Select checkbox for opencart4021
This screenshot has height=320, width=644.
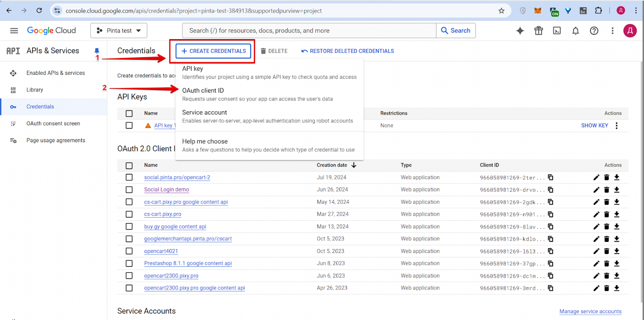(x=129, y=251)
